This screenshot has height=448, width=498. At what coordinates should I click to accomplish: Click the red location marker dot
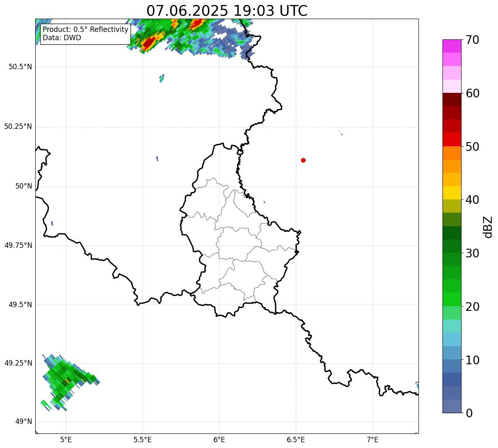click(303, 160)
